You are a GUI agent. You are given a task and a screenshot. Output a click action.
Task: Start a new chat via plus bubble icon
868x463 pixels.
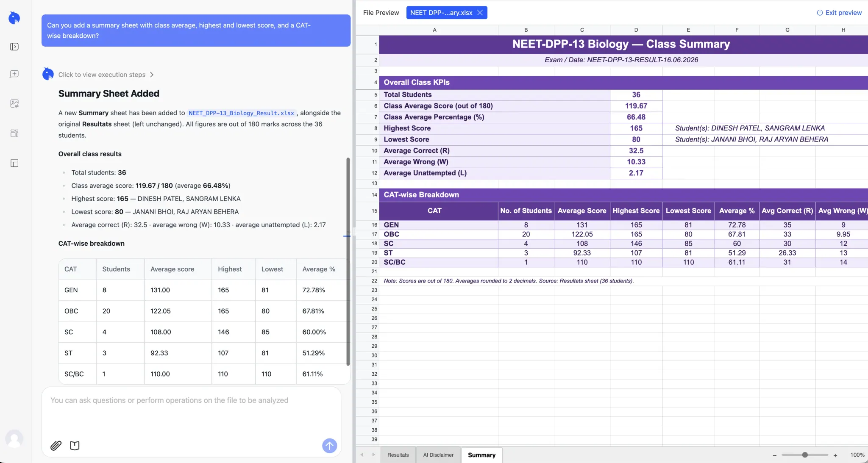[x=14, y=74]
